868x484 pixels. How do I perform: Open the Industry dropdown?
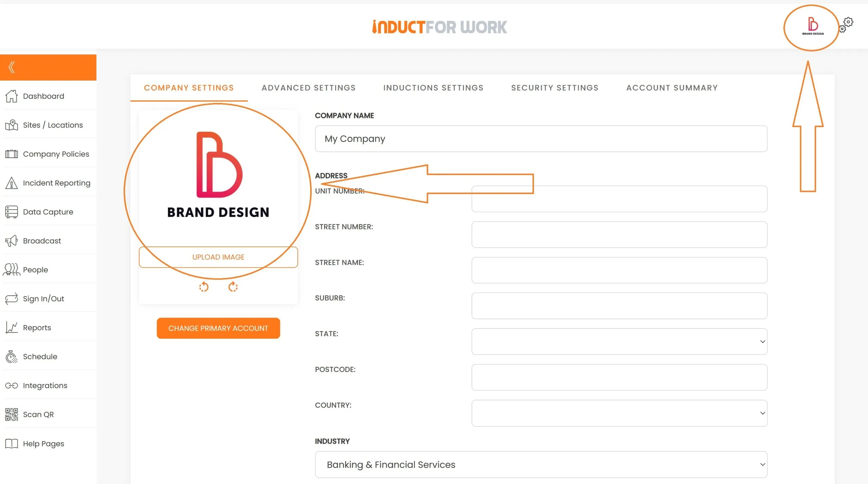tap(541, 465)
